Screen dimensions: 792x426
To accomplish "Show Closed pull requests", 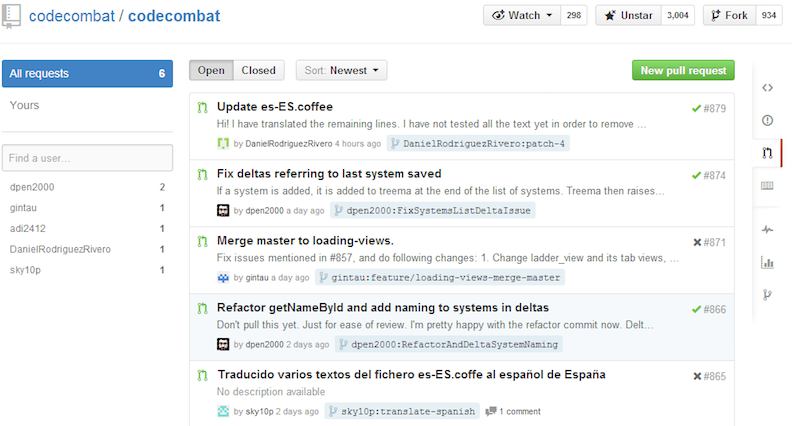I will (259, 70).
